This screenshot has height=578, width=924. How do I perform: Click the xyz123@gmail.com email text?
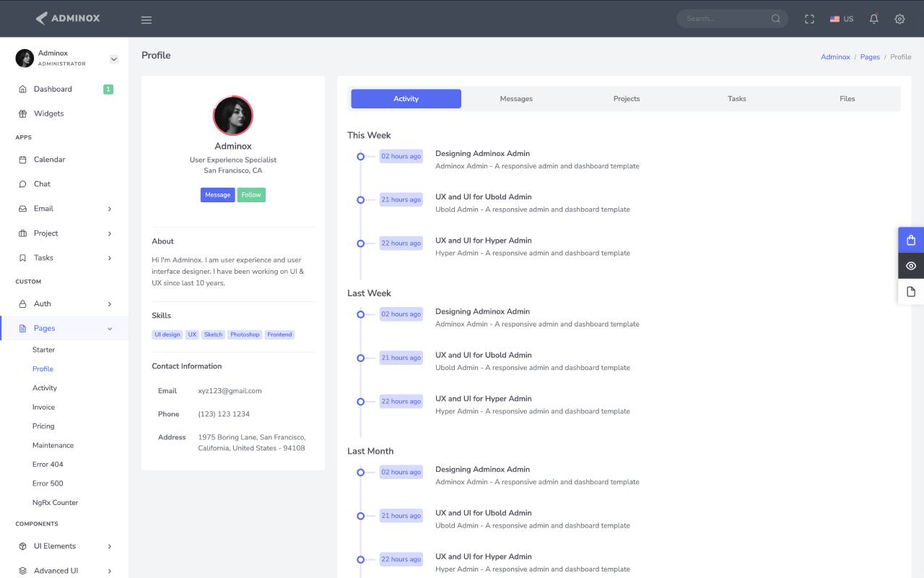[230, 391]
